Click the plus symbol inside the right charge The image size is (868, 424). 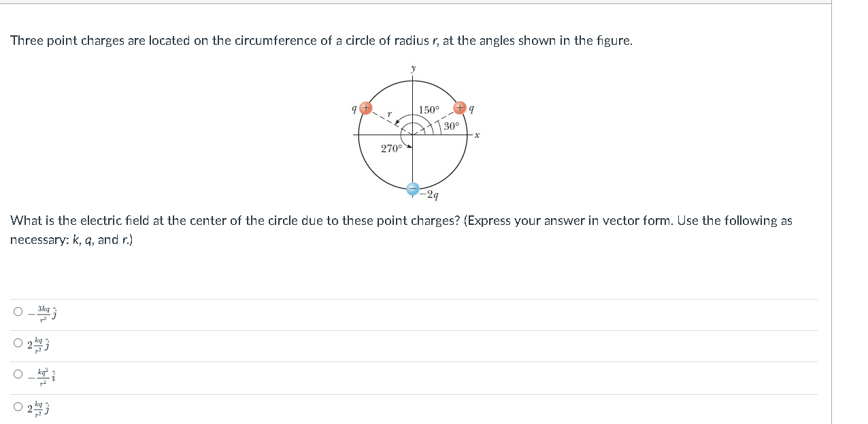(x=460, y=107)
